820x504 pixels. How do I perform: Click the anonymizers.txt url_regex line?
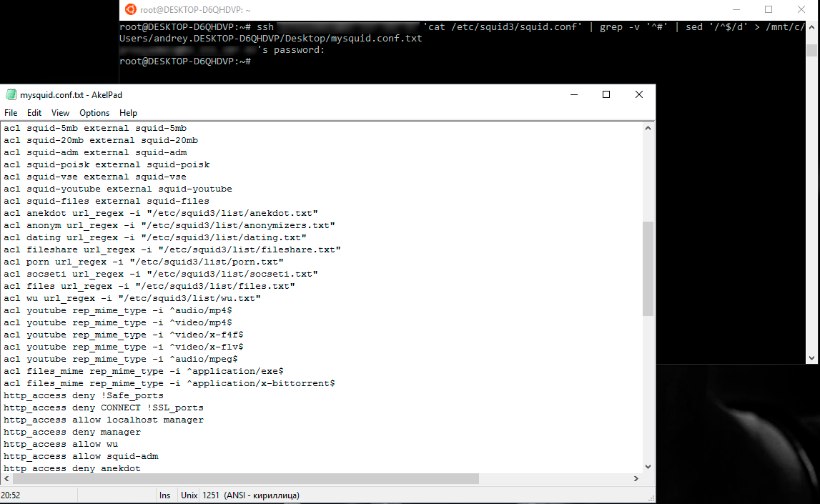169,225
